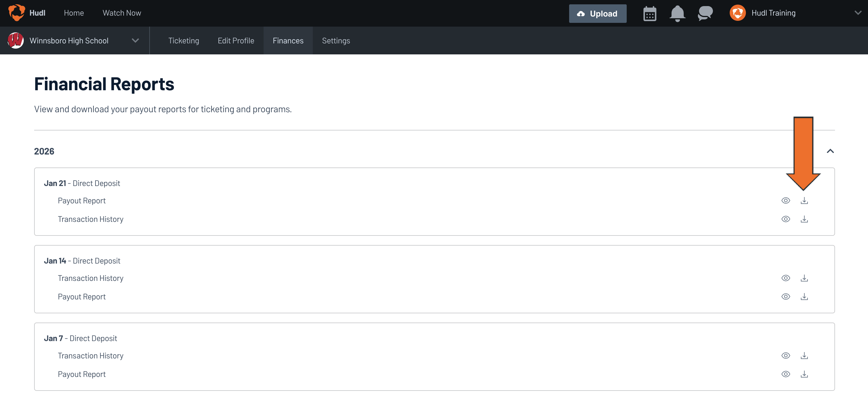Screen dimensions: 868x405
Task: Select the Finances tab
Action: coord(288,41)
